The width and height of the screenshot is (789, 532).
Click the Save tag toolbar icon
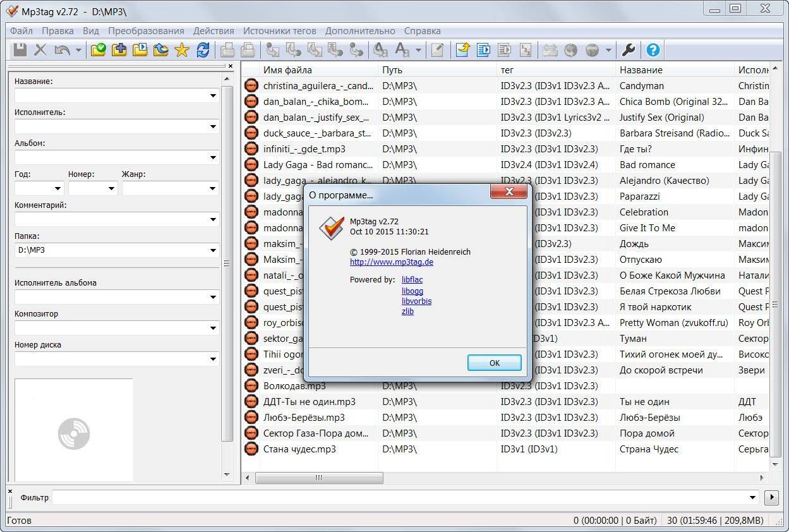pyautogui.click(x=20, y=50)
